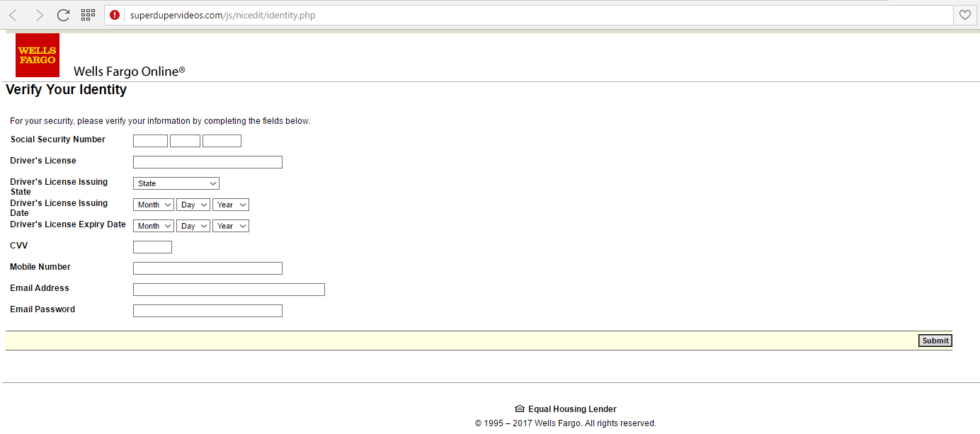Click the Email Password label
Viewport: 980px width, 434px height.
[42, 309]
